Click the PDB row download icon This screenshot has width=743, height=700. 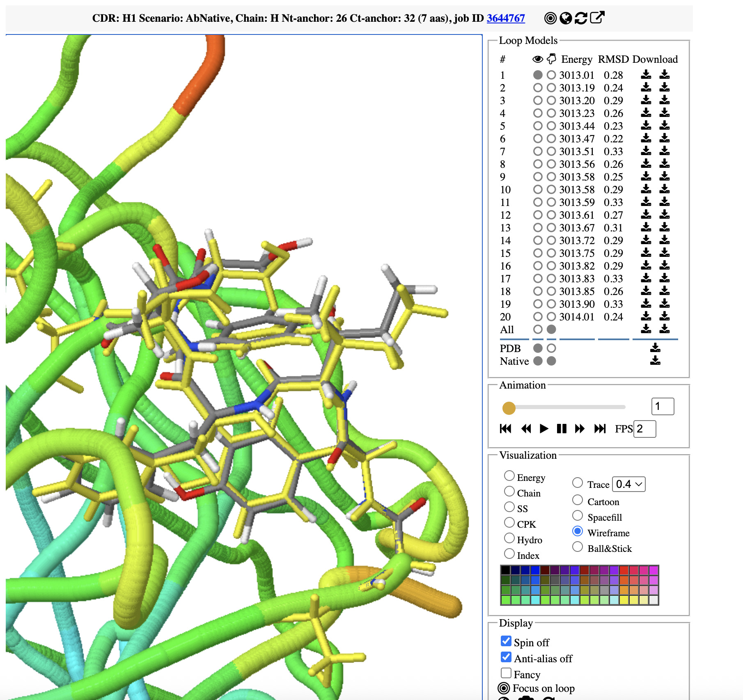(x=655, y=348)
